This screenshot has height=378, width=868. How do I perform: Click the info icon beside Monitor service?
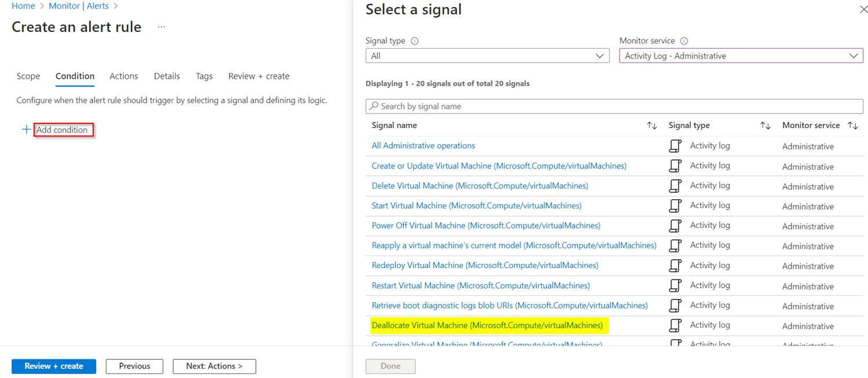[684, 41]
